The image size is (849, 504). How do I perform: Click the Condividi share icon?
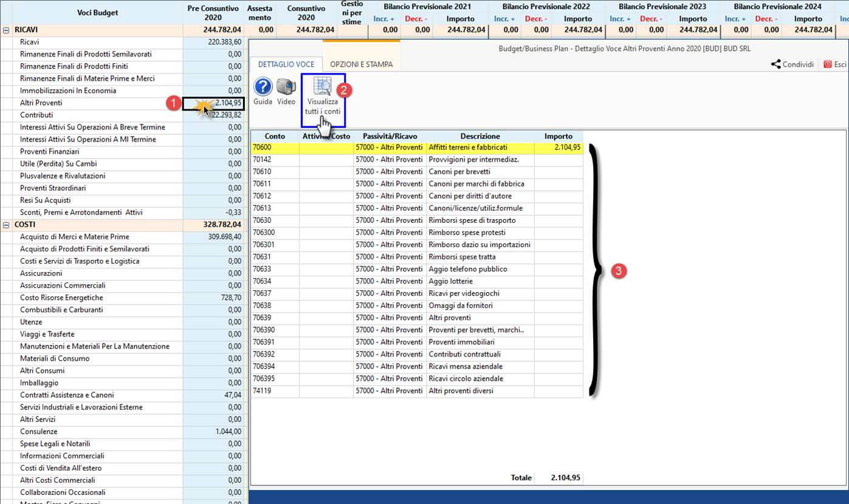[776, 64]
